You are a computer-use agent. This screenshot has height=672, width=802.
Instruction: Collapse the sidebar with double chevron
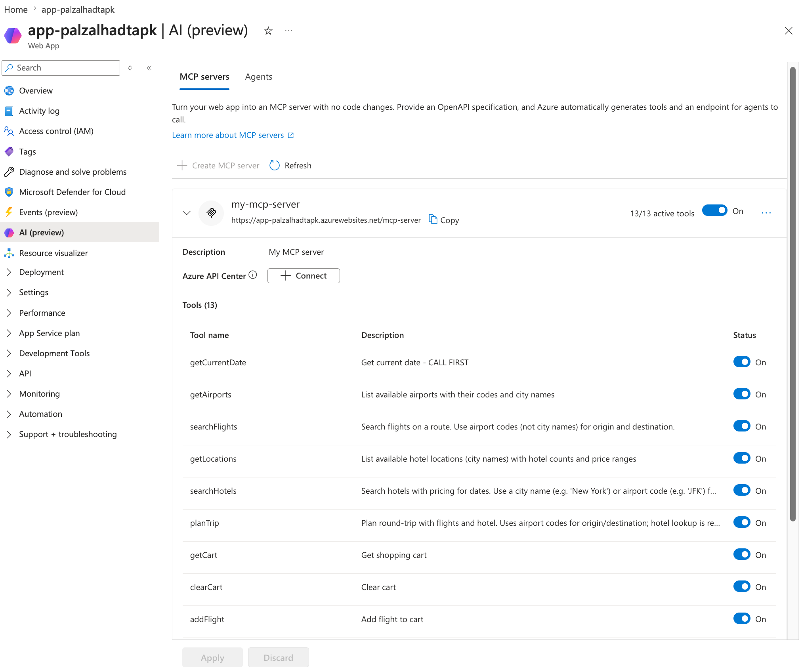click(149, 68)
